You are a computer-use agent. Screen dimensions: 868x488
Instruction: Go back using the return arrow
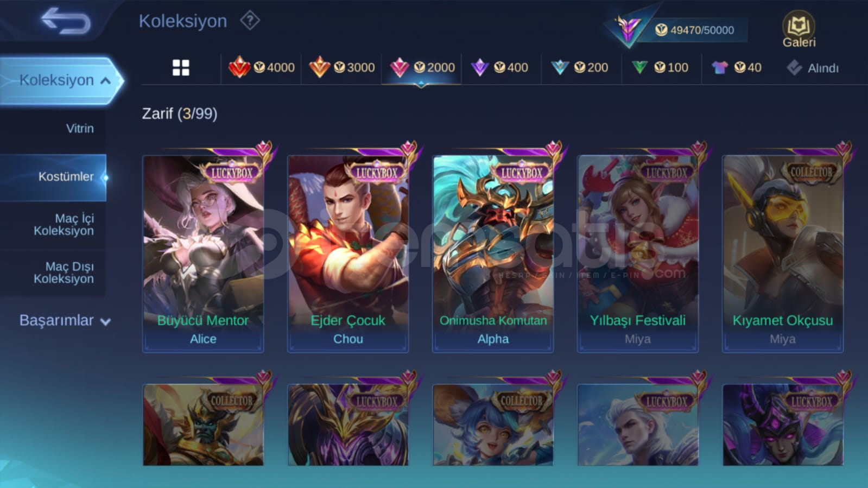pyautogui.click(x=66, y=21)
